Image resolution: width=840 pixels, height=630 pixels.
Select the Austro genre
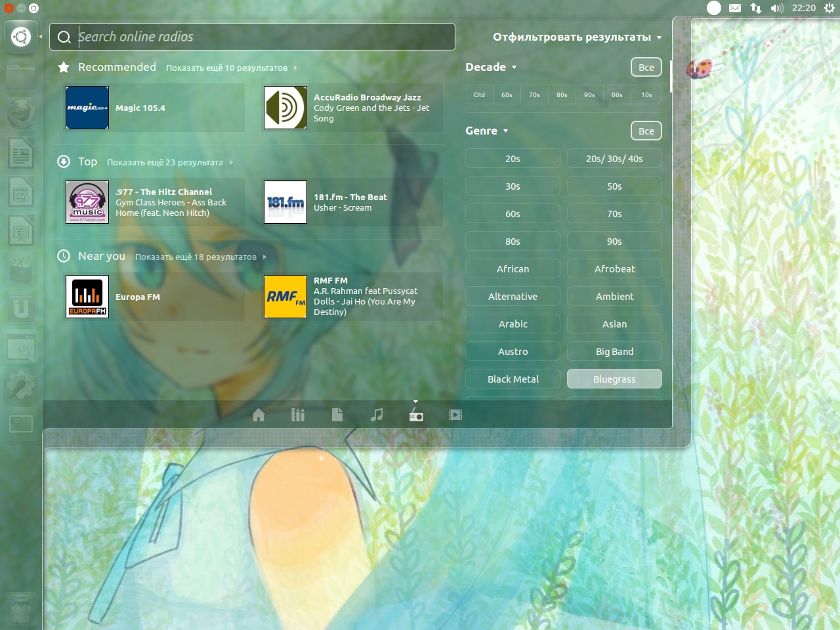513,351
